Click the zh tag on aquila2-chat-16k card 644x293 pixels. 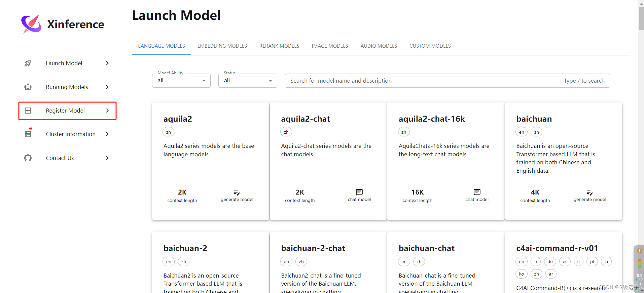[404, 132]
